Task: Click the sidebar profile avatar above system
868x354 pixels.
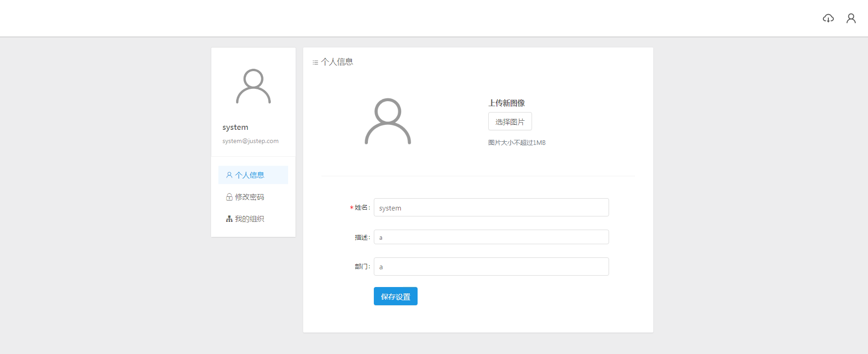Action: 253,86
